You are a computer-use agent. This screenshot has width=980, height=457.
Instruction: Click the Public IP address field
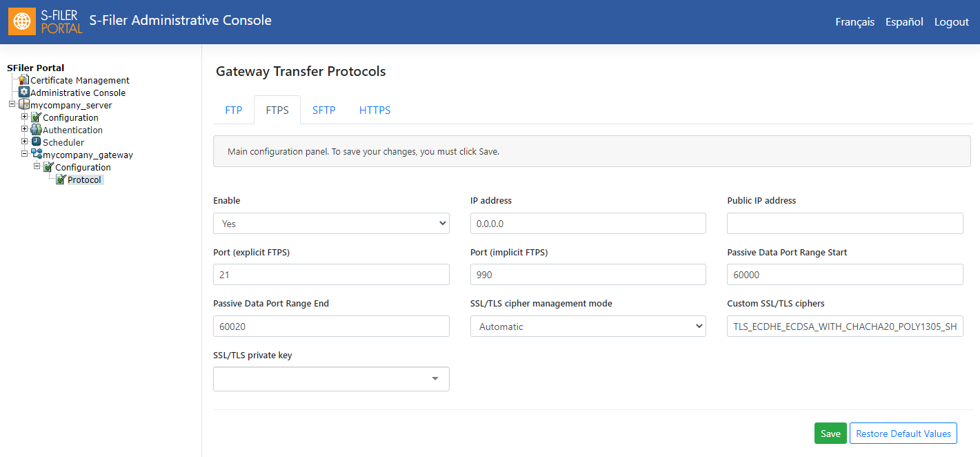845,224
